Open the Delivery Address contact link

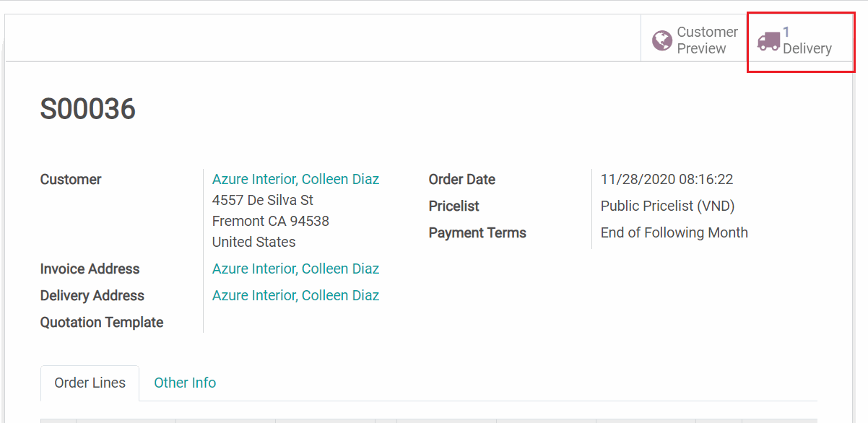tap(295, 295)
